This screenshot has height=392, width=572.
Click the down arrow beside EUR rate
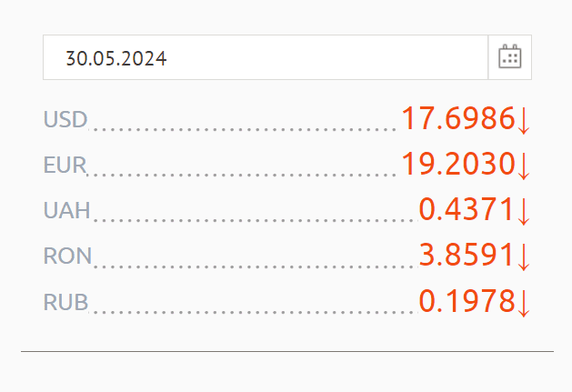523,166
